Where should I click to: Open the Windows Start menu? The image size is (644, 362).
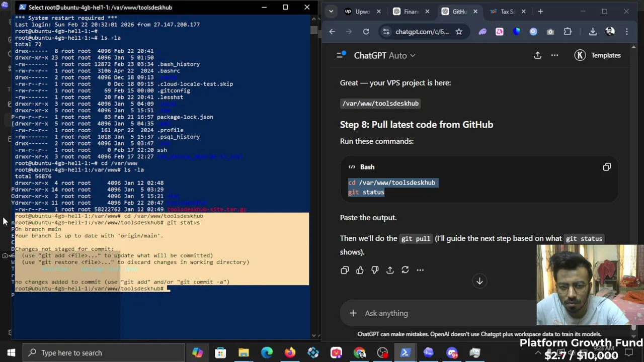click(11, 352)
